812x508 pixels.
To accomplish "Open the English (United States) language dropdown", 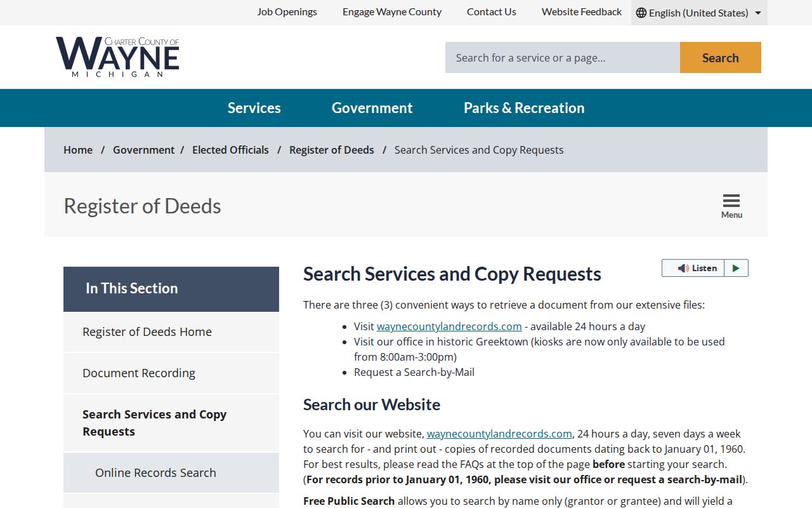I will 699,13.
